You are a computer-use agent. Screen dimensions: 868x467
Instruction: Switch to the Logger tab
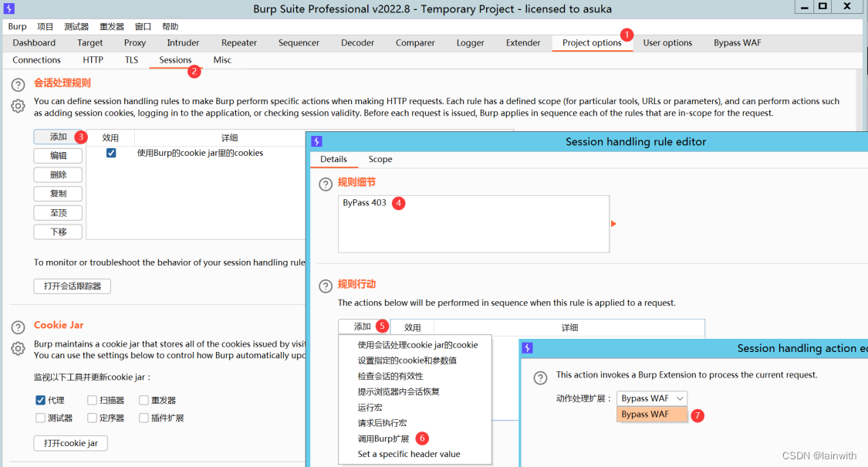[470, 42]
